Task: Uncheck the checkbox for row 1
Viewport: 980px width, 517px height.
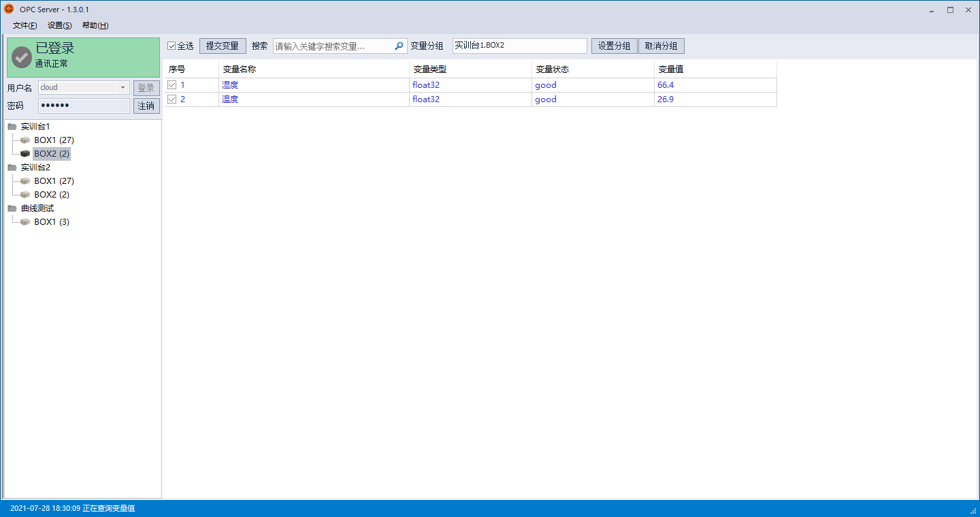Action: [172, 85]
